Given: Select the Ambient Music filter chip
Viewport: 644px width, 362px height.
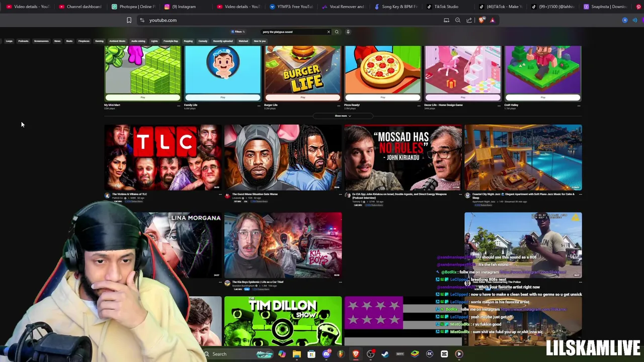Looking at the screenshot, I should (x=117, y=41).
